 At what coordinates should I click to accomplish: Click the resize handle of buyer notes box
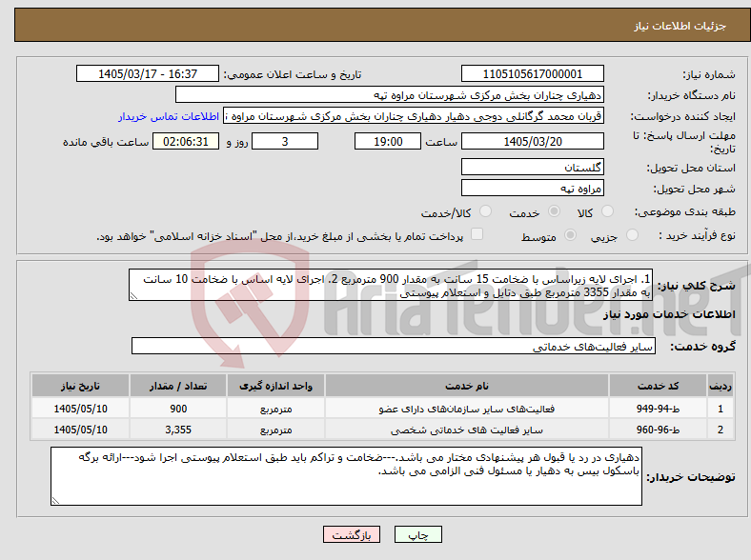click(55, 501)
